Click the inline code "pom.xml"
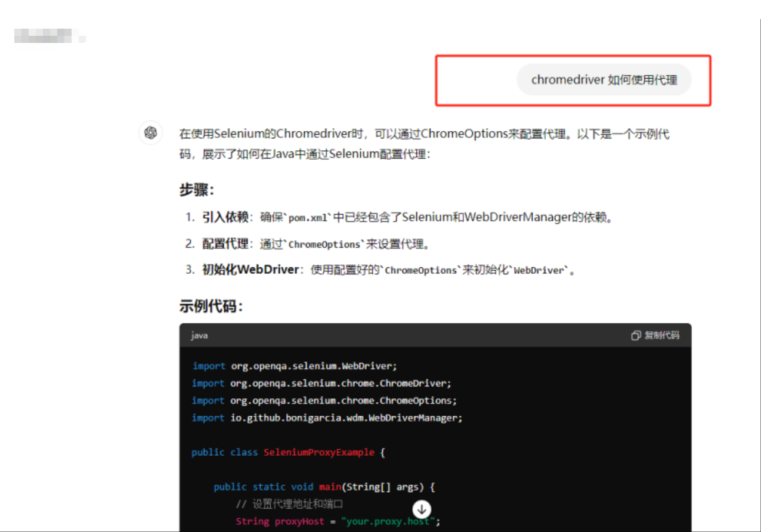Viewport: 761px width, 532px height. pos(308,218)
